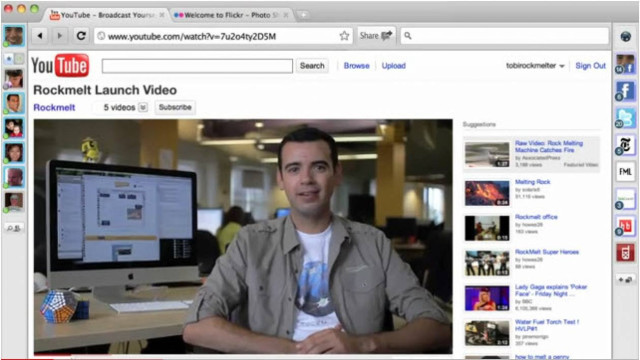This screenshot has width=640, height=360.
Task: Go back with the browser back arrow
Action: coord(40,36)
